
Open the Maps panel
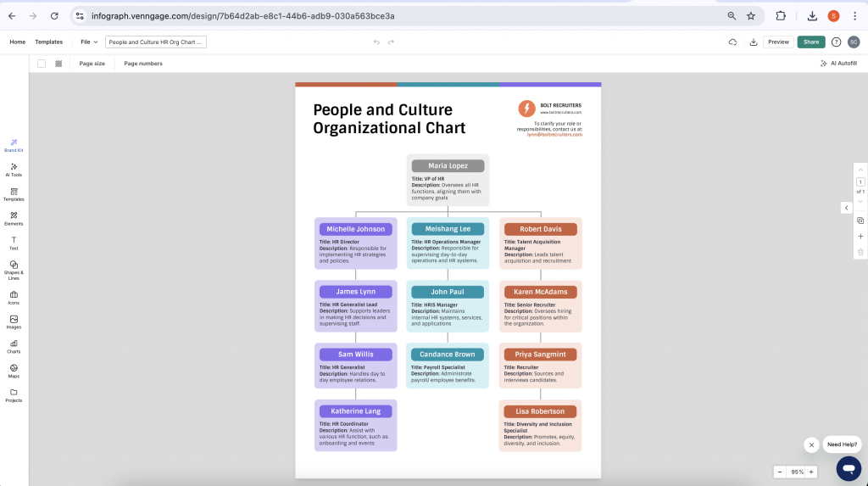[x=14, y=371]
